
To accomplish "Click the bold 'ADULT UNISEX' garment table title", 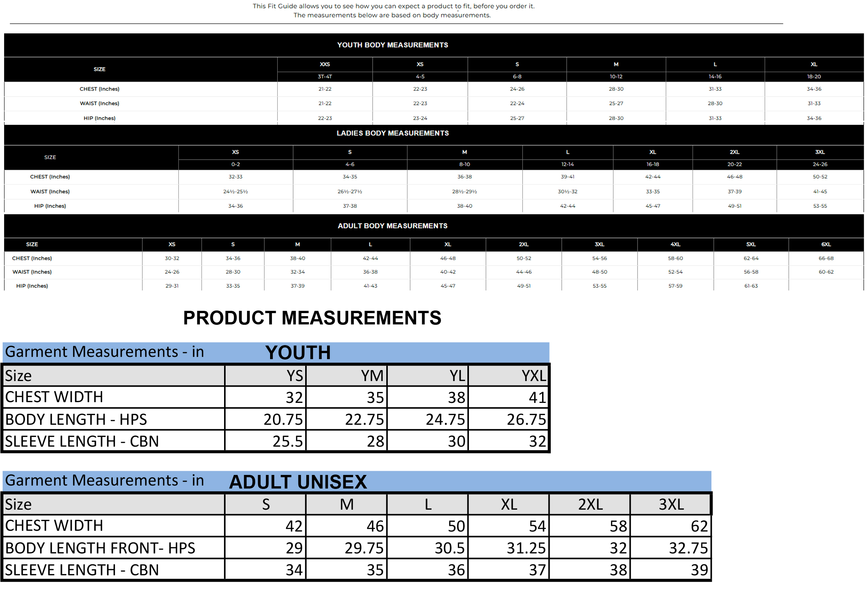I will pos(298,482).
